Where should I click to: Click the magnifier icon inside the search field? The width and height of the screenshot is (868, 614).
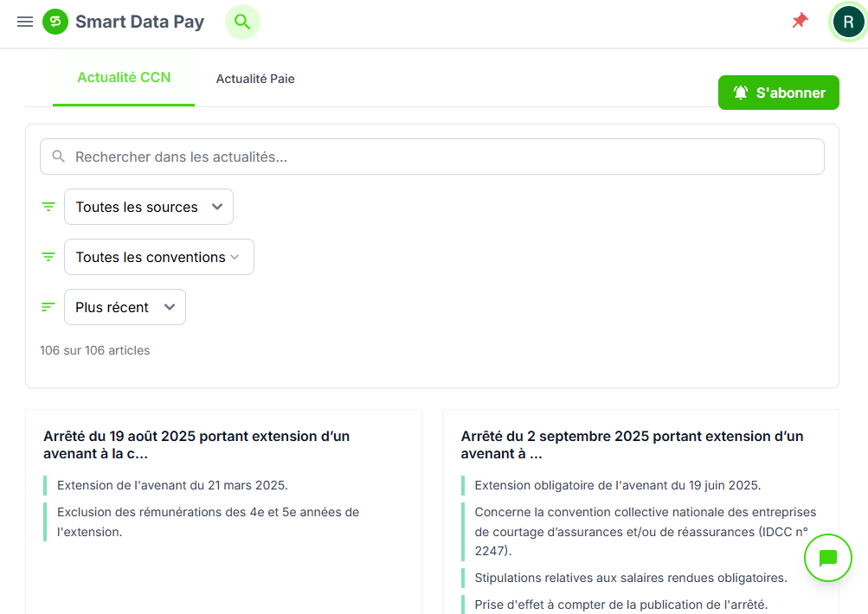click(x=59, y=157)
